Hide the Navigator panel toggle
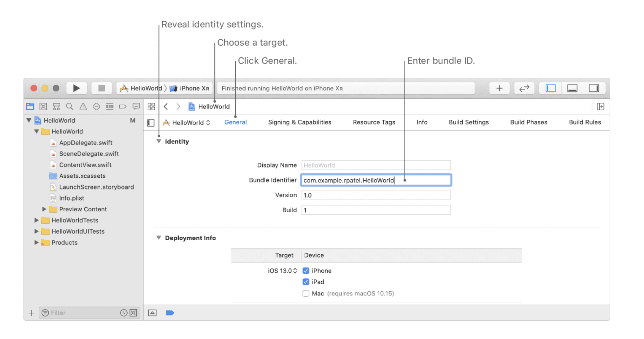The height and width of the screenshot is (339, 644). point(550,88)
